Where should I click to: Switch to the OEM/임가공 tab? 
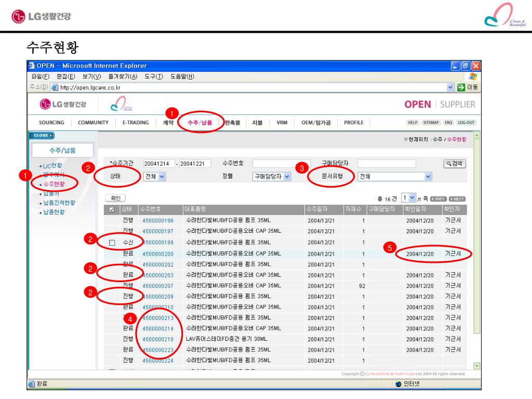click(316, 123)
